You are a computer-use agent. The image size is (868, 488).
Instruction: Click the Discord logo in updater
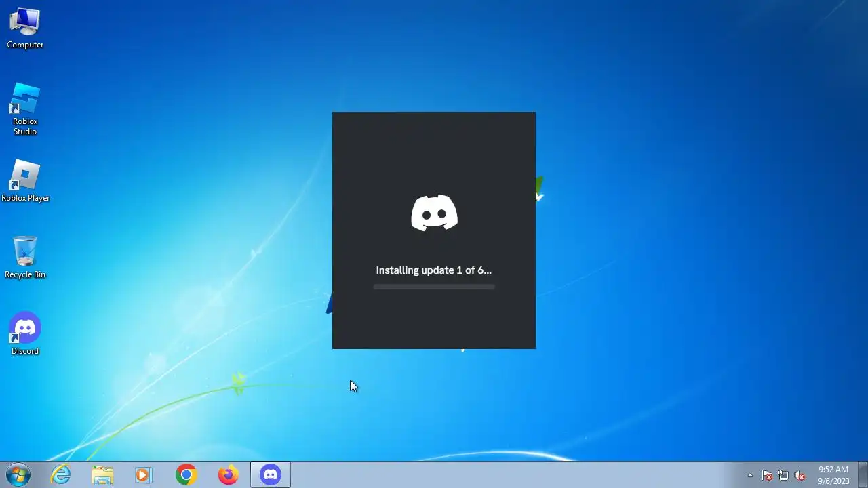pos(434,213)
